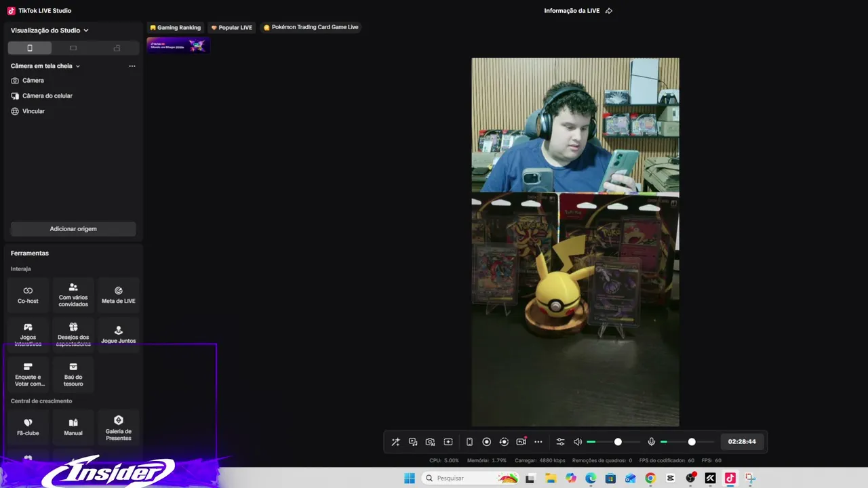Mute the speaker volume icon
Image resolution: width=868 pixels, height=488 pixels.
coord(578,442)
